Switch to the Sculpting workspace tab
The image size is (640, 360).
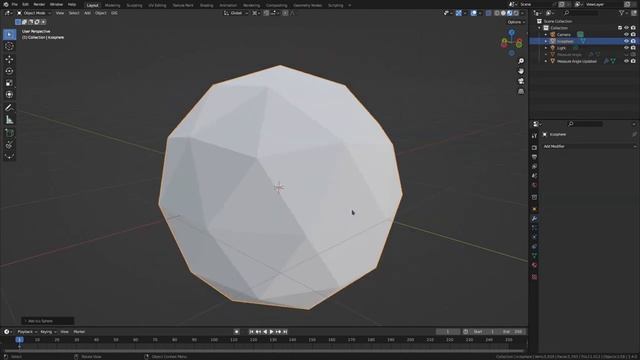[134, 5]
